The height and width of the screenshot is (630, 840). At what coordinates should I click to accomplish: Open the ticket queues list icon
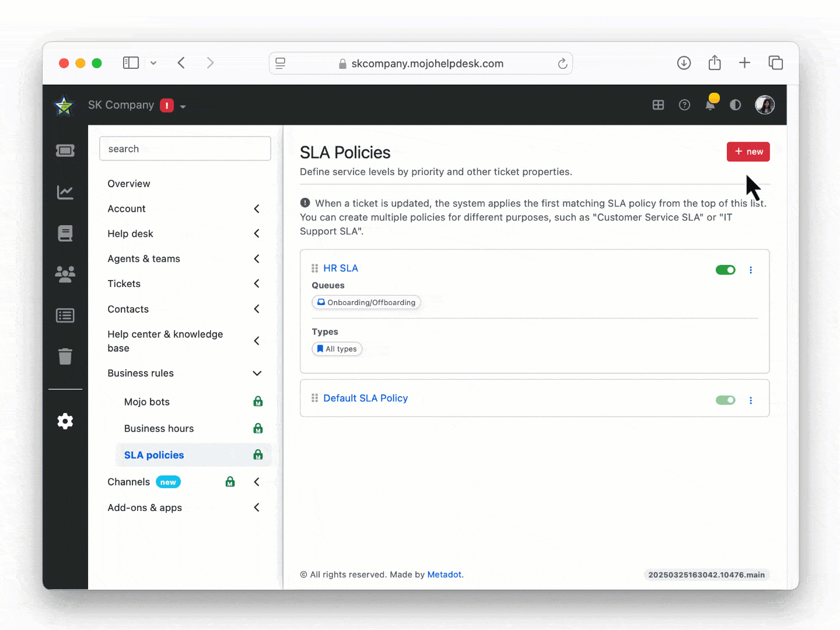point(65,315)
